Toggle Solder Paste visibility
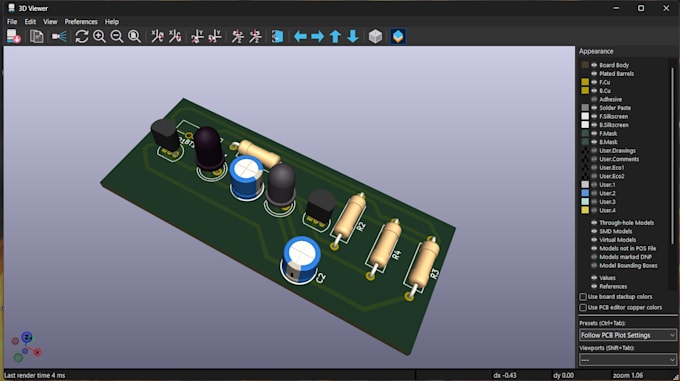The image size is (680, 381). coord(594,108)
